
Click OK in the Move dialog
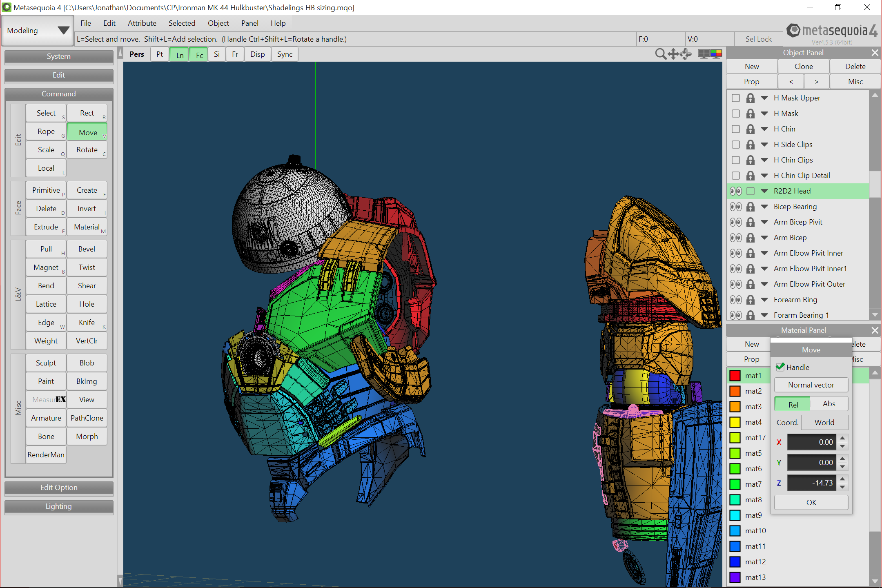(x=811, y=503)
